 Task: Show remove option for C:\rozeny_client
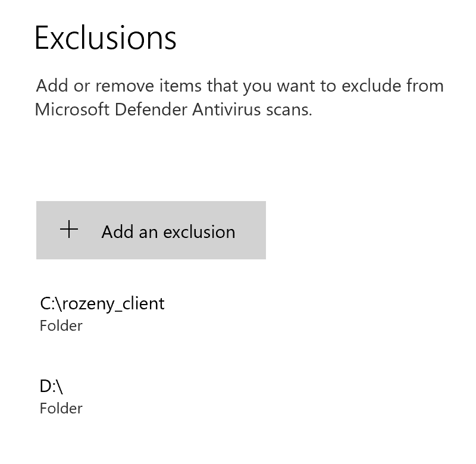[x=102, y=313]
